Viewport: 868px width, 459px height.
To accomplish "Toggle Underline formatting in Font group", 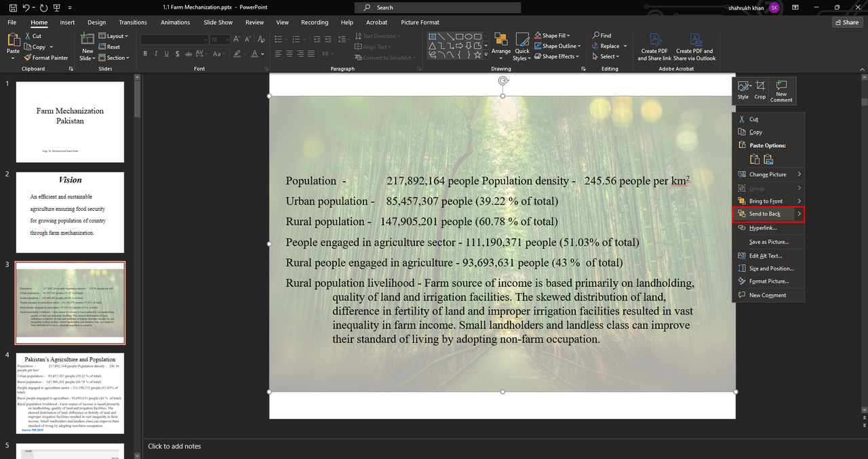I will pos(166,54).
